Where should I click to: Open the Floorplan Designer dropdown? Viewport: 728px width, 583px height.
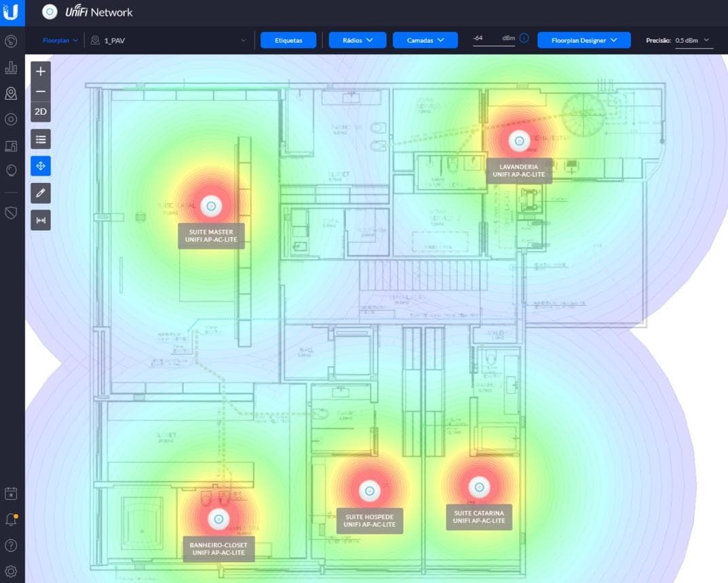coord(584,41)
